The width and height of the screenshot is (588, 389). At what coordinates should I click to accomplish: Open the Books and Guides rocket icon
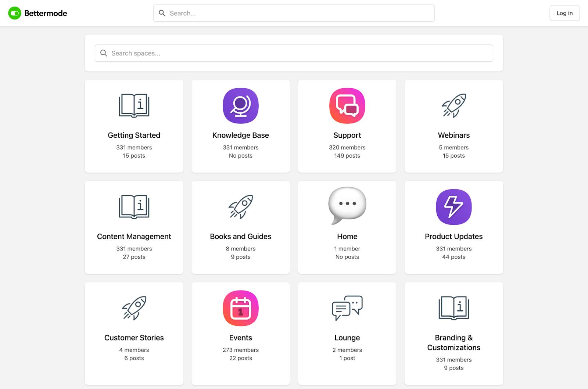click(241, 207)
